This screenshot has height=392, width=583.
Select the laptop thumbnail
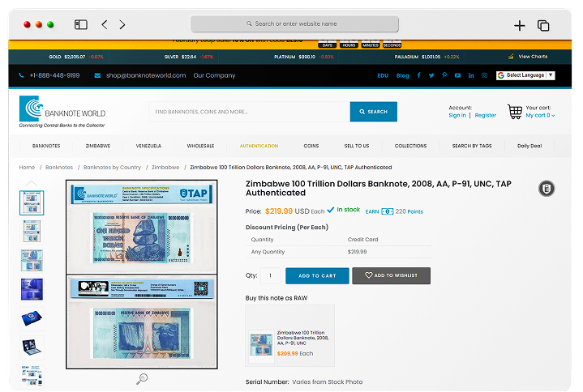click(32, 347)
